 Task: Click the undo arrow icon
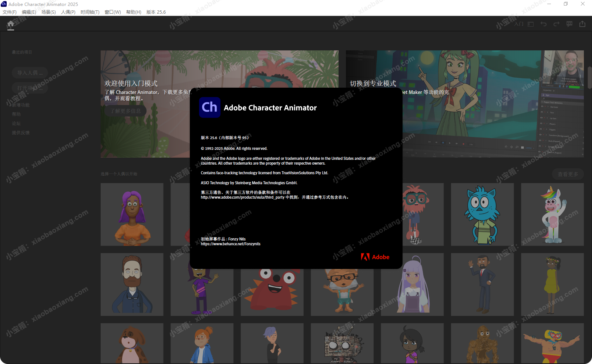(544, 24)
